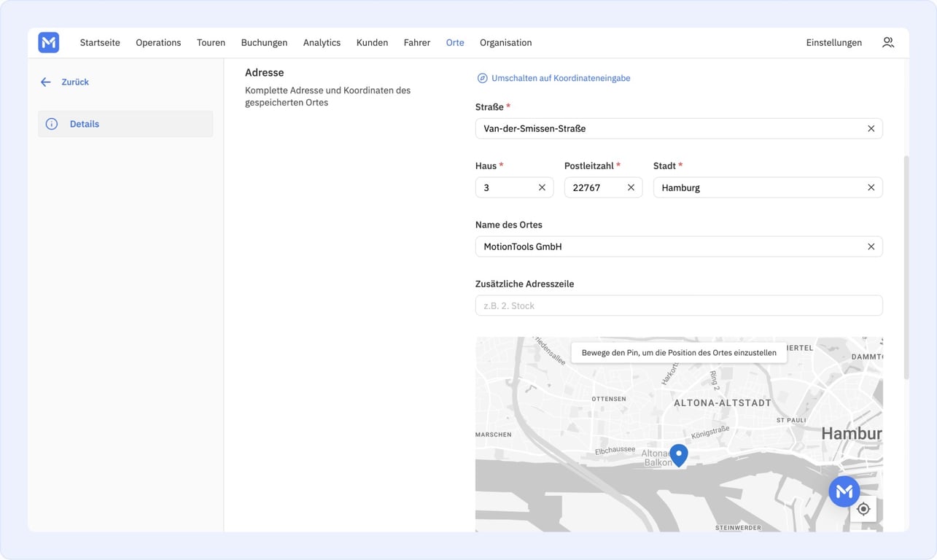Click the Bewege den Pin map hint
The height and width of the screenshot is (560, 937).
679,352
